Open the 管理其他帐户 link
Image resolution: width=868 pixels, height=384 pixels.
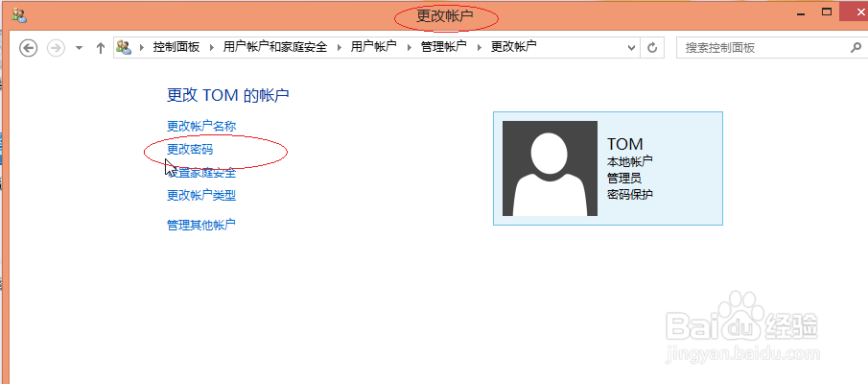pos(201,225)
